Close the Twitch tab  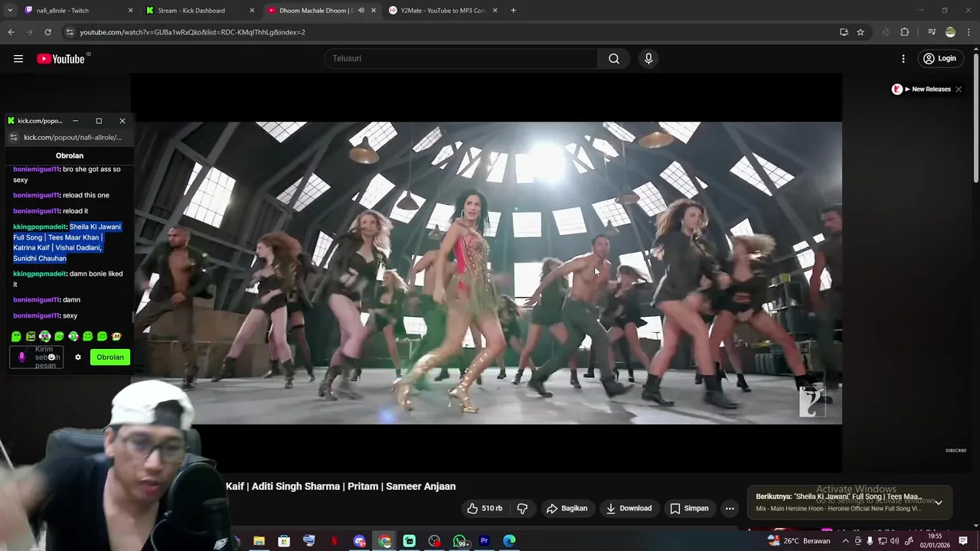tap(130, 11)
